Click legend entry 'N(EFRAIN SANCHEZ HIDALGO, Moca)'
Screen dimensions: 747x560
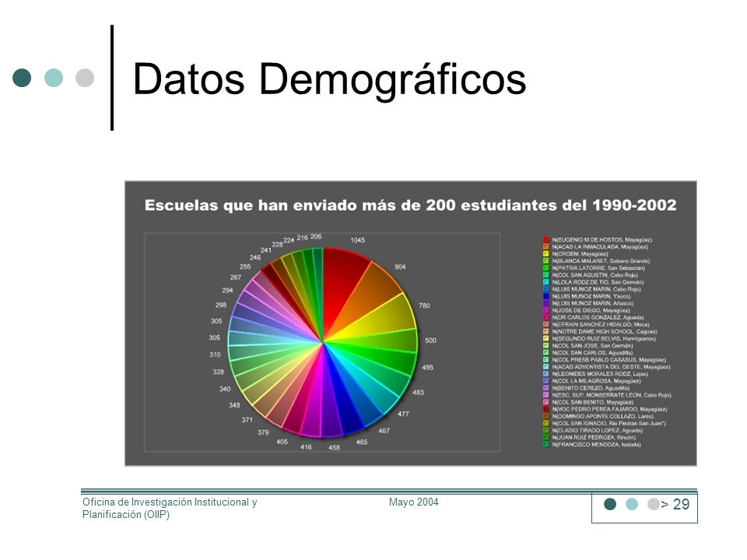coord(601,325)
